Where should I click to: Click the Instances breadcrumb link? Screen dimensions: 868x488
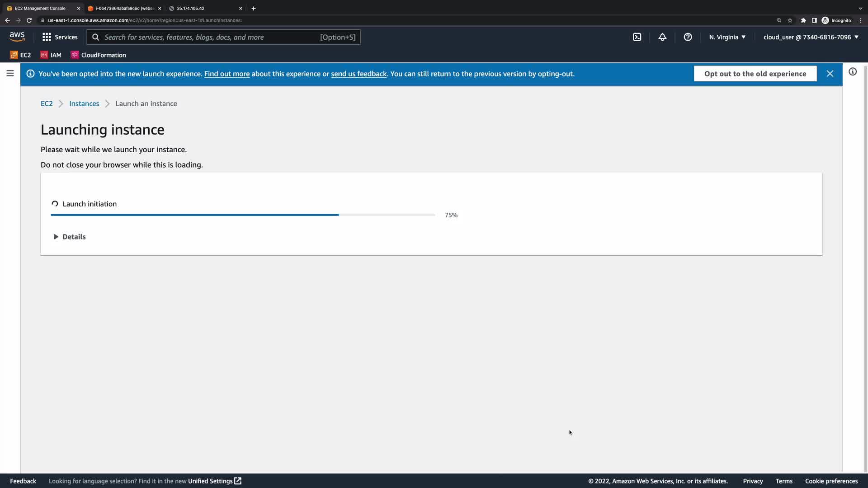[84, 103]
